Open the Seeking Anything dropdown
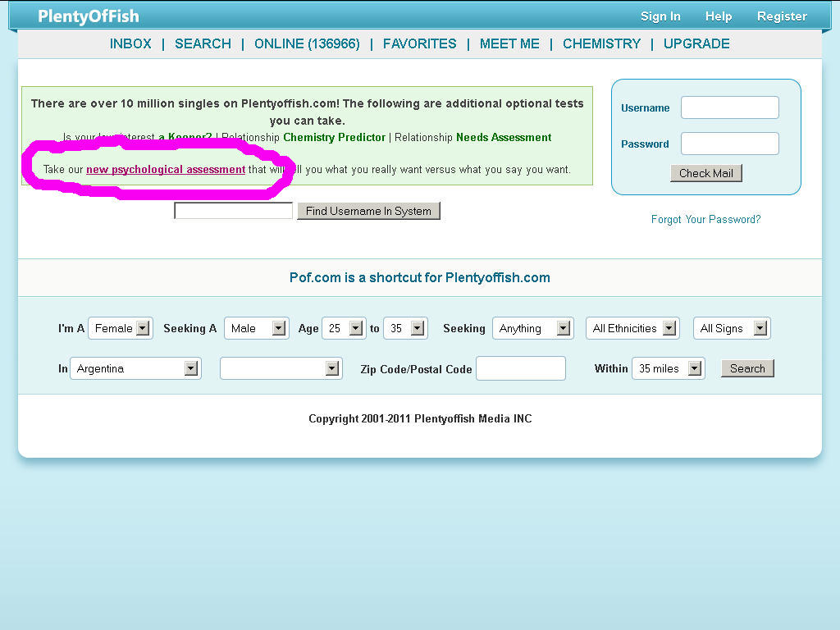This screenshot has height=630, width=840. pos(533,328)
